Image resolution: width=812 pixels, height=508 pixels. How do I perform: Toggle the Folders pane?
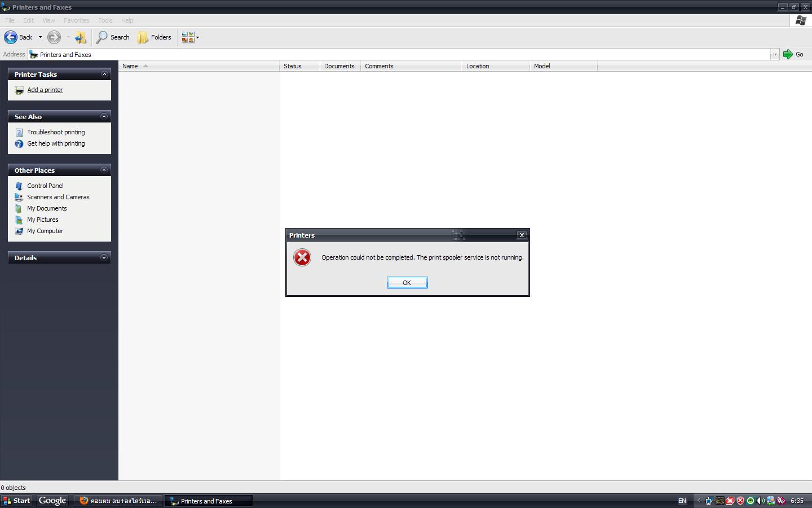(155, 37)
